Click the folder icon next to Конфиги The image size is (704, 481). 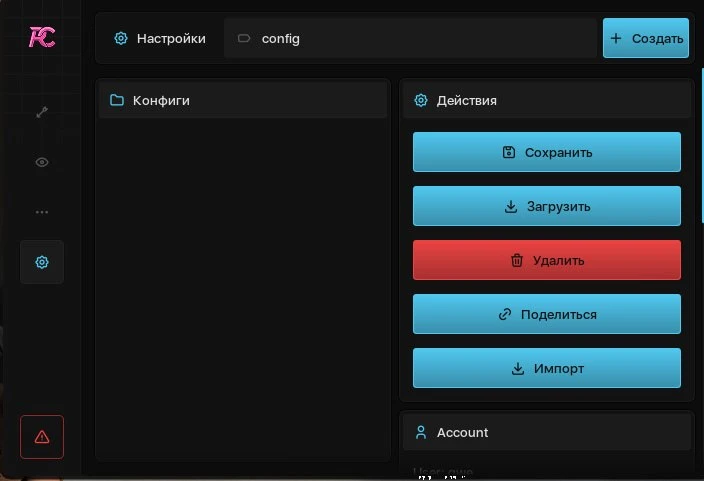point(117,100)
